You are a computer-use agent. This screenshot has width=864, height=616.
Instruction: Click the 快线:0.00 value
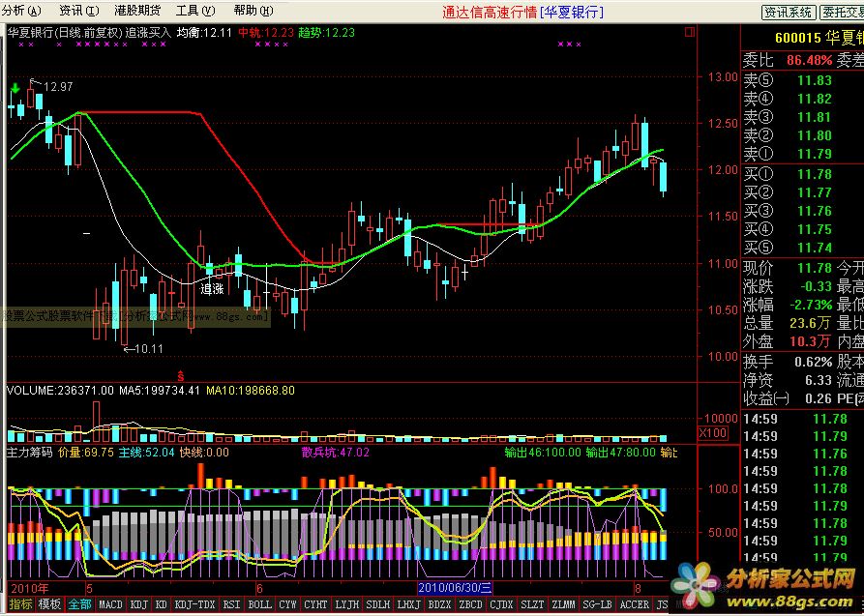[204, 453]
